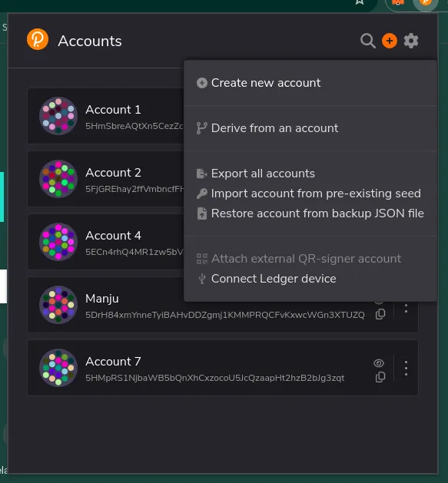Click the USB icon beside Connect Ledger device
This screenshot has height=483, width=448.
(202, 279)
